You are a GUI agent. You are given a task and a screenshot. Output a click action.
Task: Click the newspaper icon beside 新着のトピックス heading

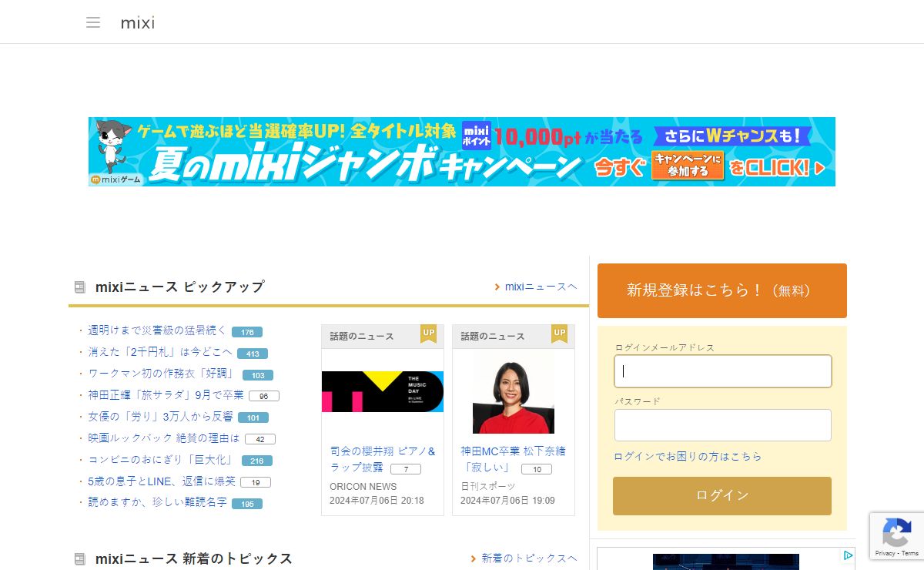(79, 558)
